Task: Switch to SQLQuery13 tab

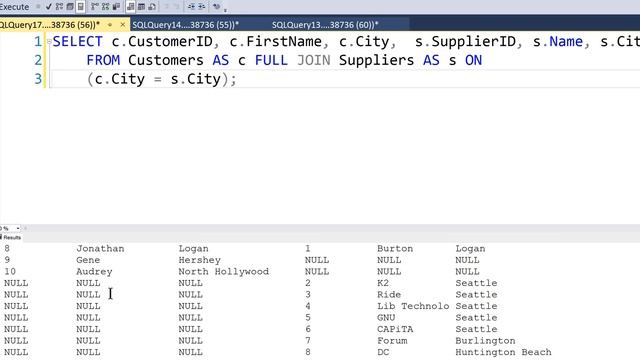Action: [325, 25]
